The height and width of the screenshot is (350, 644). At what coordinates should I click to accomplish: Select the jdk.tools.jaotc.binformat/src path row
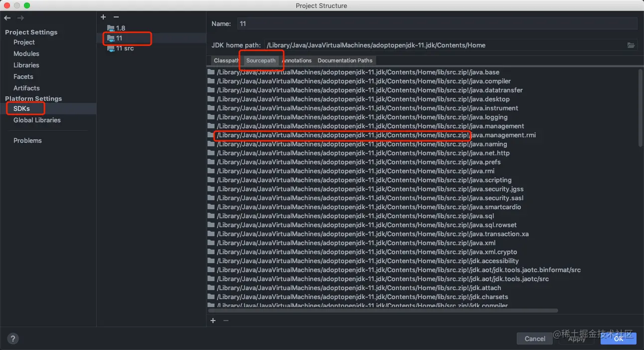coord(422,270)
